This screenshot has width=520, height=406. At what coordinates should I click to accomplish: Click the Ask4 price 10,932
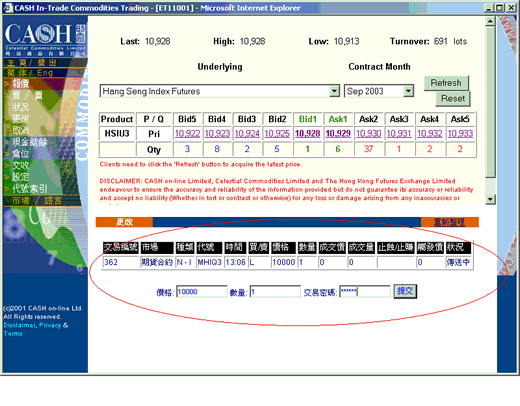point(430,134)
